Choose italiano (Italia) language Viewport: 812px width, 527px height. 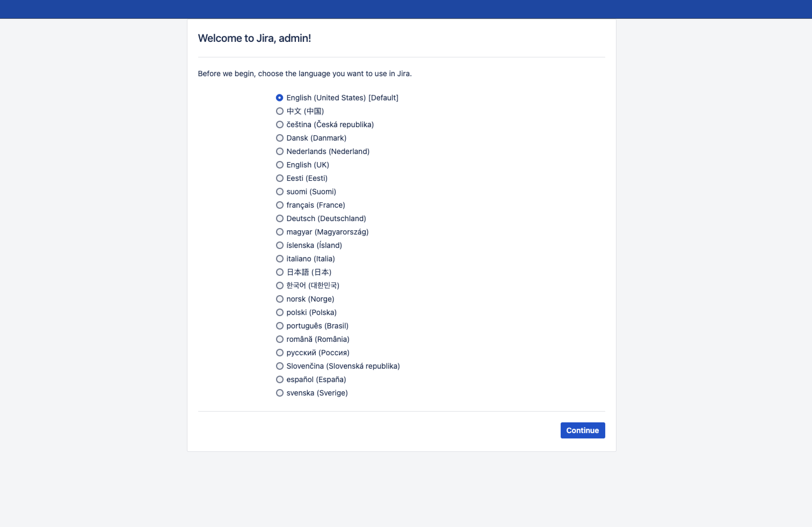280,259
